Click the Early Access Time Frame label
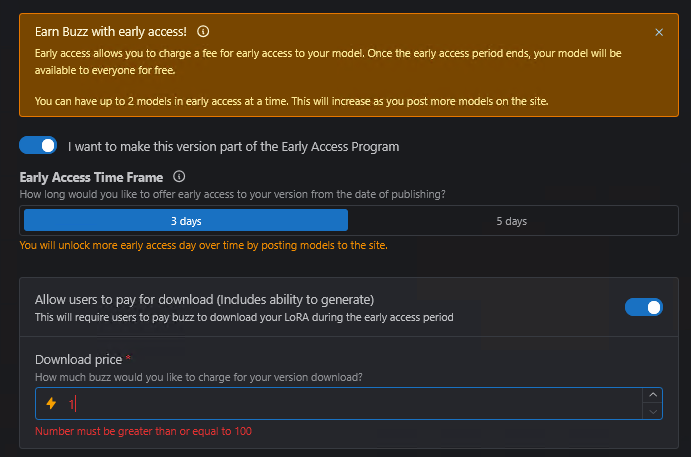The width and height of the screenshot is (691, 457). click(x=93, y=177)
